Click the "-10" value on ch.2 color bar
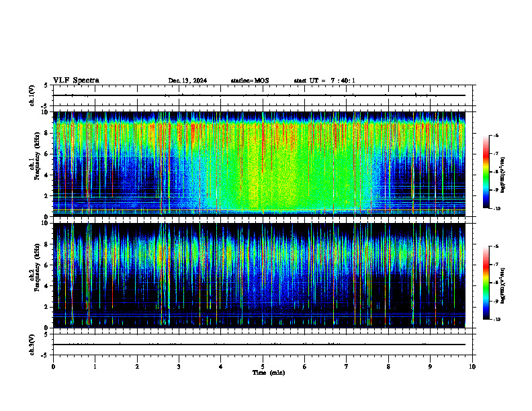This screenshot has width=532, height=411. tap(496, 320)
